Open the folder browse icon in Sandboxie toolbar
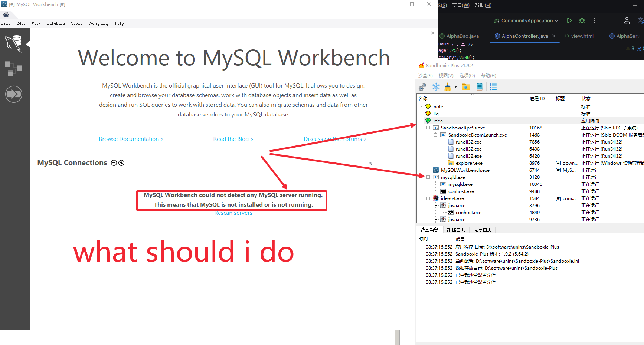This screenshot has width=644, height=345. point(465,86)
